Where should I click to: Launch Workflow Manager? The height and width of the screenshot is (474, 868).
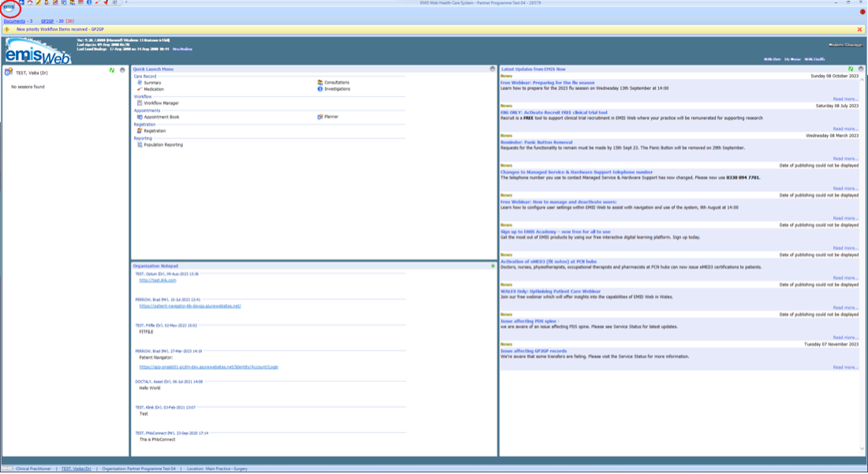161,103
